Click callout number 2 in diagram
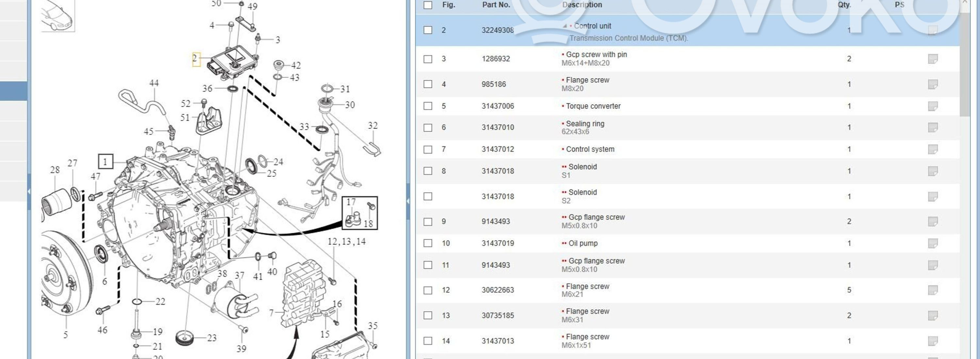Viewport: 980px width, 359px height. (x=196, y=59)
